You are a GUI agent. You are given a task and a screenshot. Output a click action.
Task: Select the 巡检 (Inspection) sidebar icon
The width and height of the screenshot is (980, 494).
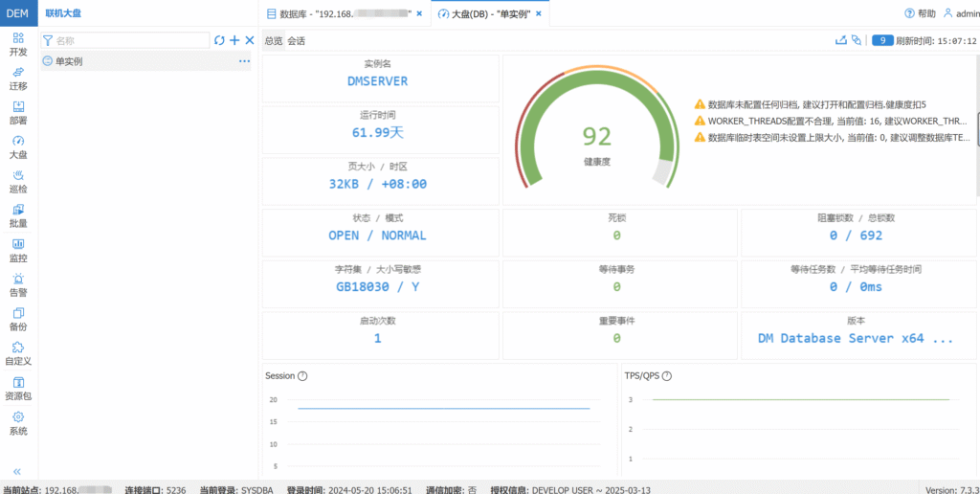tap(18, 181)
